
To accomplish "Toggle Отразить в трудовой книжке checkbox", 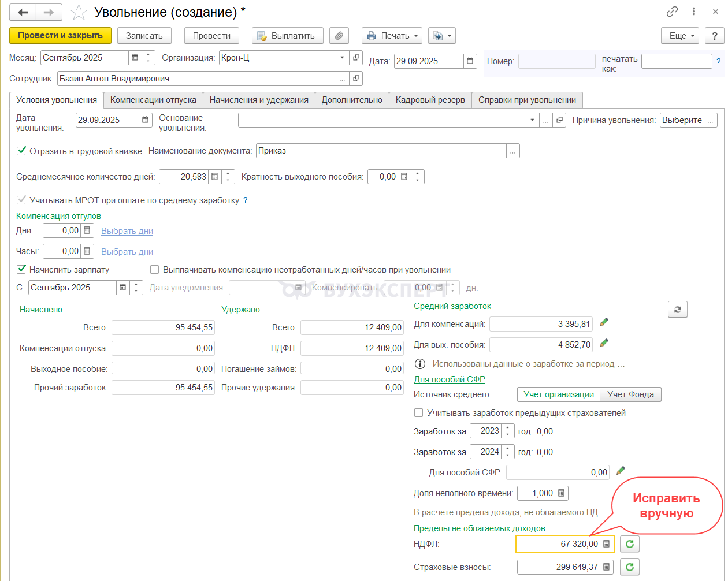I will point(21,151).
